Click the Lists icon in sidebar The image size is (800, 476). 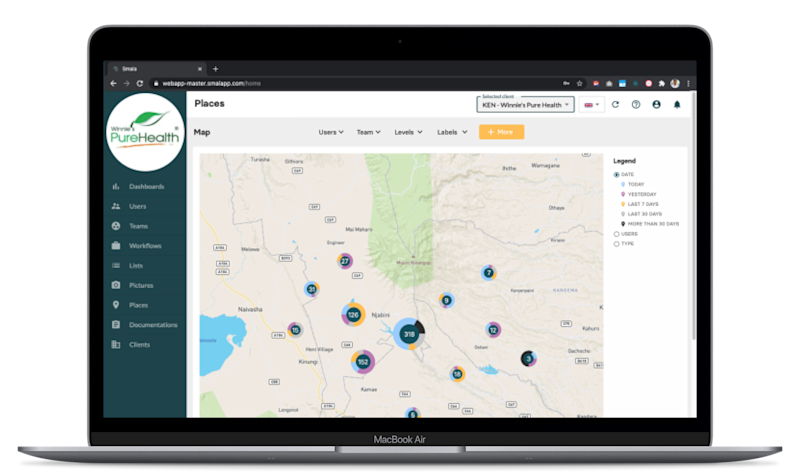click(x=116, y=265)
